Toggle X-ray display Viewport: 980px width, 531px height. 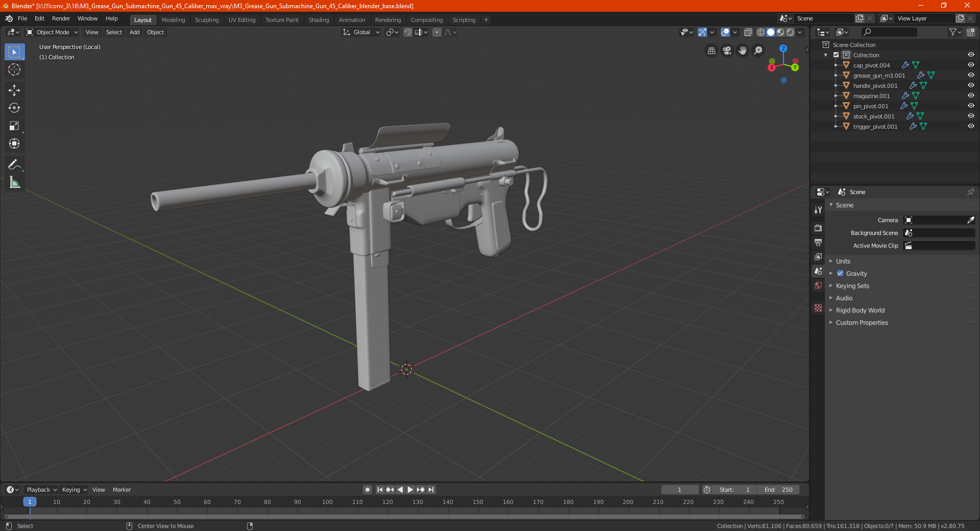(x=748, y=32)
